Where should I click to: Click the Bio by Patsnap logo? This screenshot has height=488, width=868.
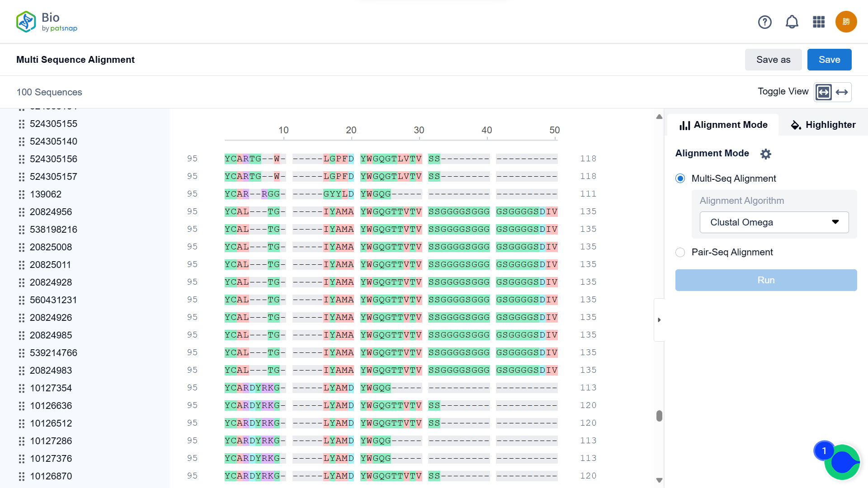(x=47, y=22)
